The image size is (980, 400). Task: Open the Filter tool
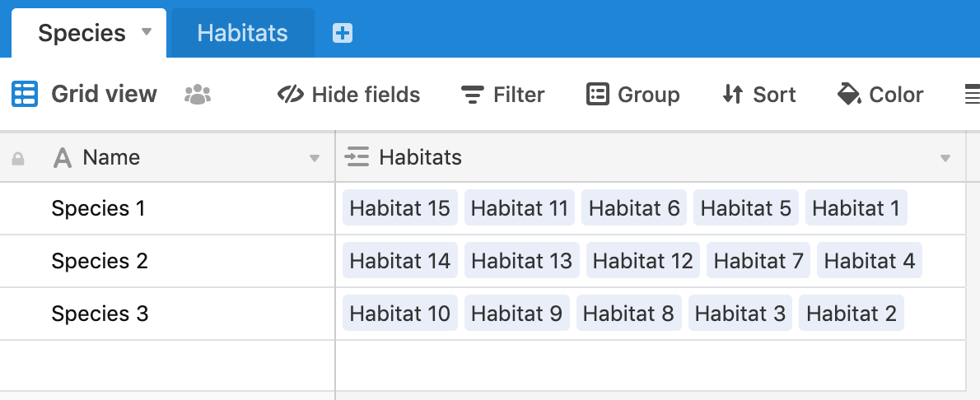(x=502, y=95)
